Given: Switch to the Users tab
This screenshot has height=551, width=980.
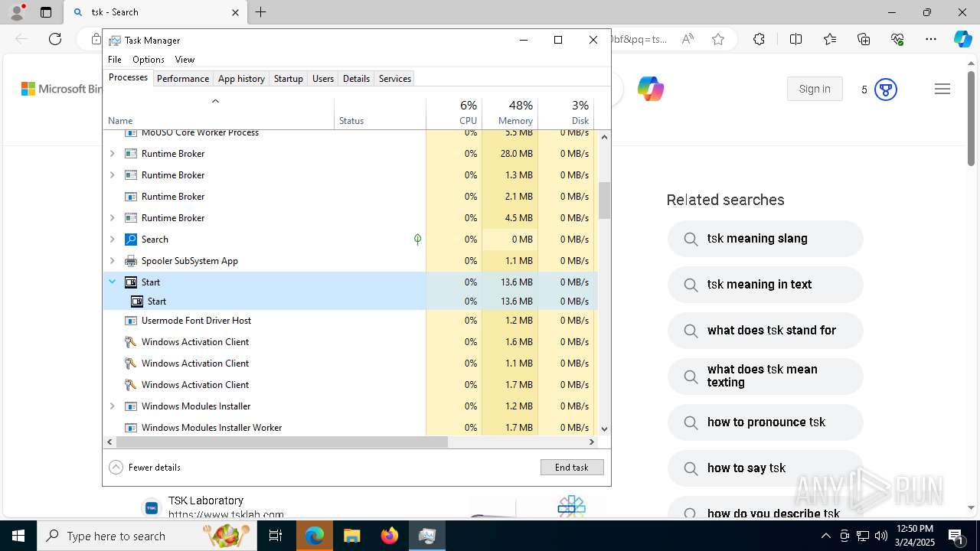Looking at the screenshot, I should click(x=323, y=79).
